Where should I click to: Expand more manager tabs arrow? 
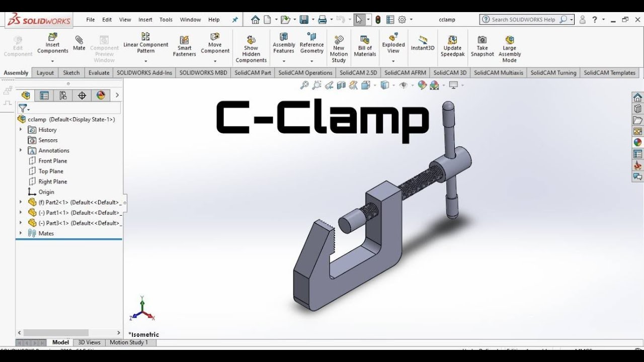click(117, 95)
